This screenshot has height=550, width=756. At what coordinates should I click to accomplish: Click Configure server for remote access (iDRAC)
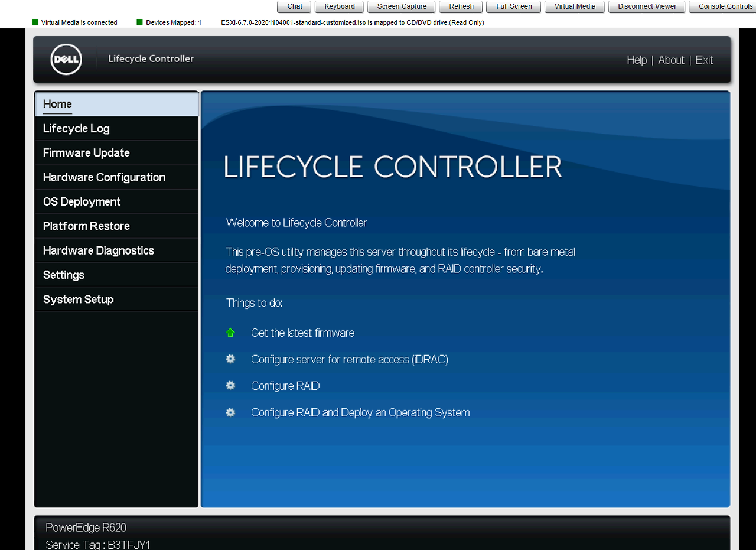350,359
